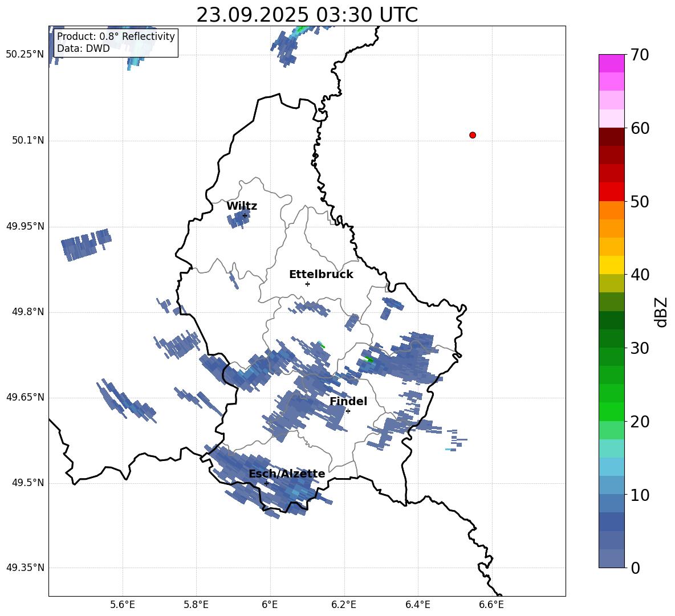
Task: Click the 49.95°N latitude label
Action: pyautogui.click(x=25, y=226)
